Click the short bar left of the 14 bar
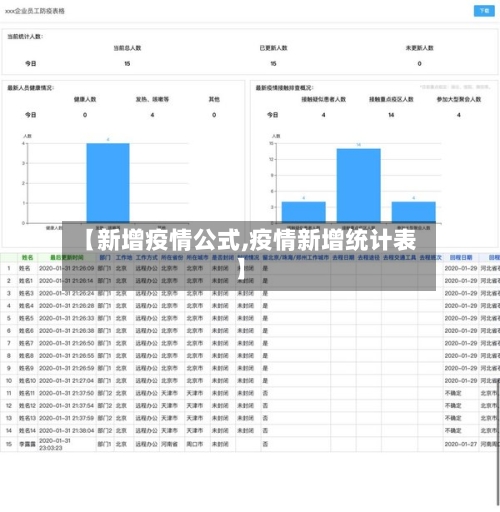500x512 pixels. (304, 211)
